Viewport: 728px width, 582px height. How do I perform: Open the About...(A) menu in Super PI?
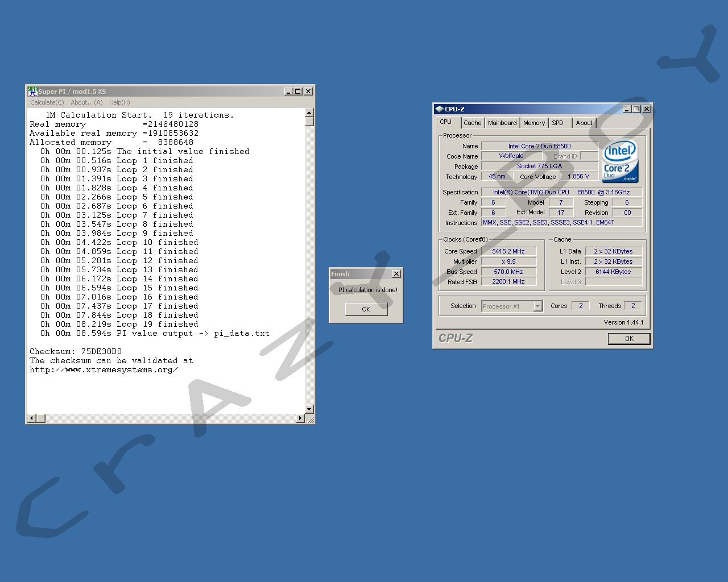click(86, 102)
